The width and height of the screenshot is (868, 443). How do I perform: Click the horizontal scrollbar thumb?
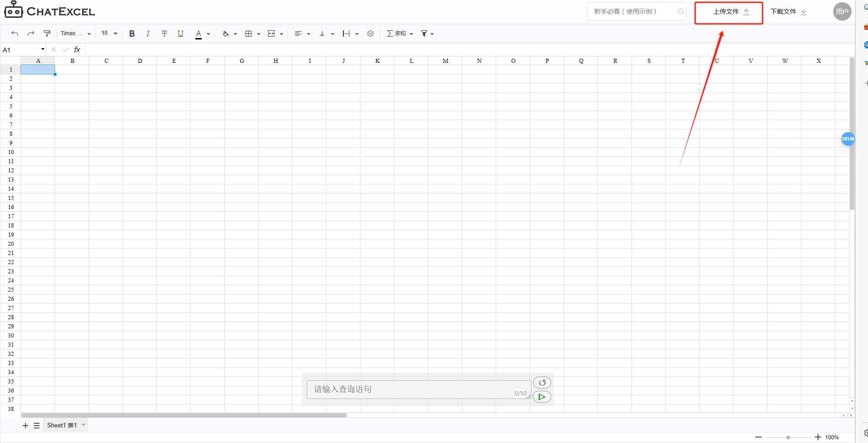click(184, 415)
